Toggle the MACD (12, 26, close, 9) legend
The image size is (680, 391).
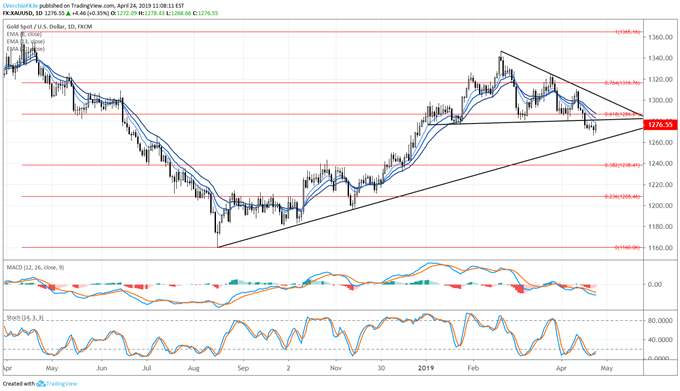pyautogui.click(x=35, y=267)
